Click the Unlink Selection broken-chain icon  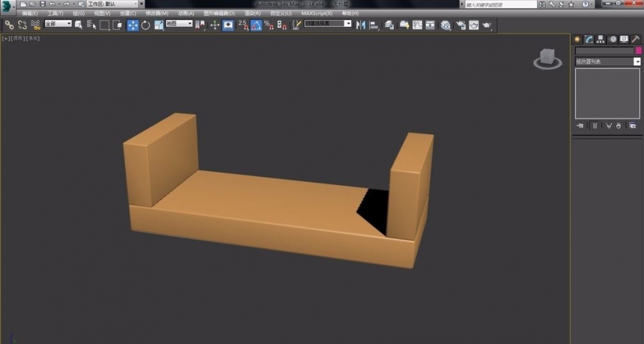(x=22, y=25)
